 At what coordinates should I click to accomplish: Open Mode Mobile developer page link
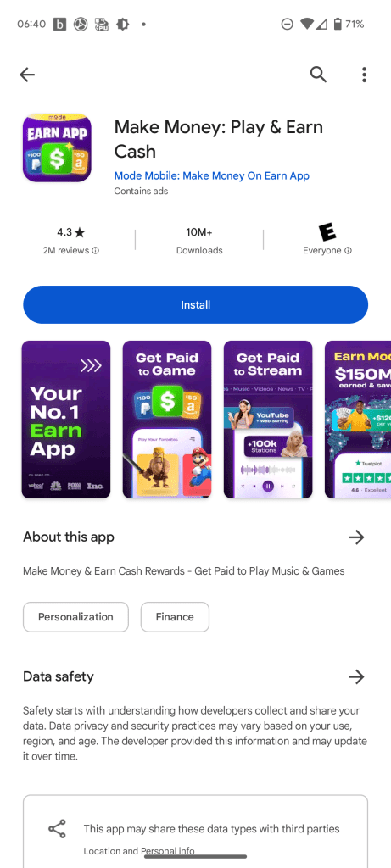pyautogui.click(x=211, y=176)
